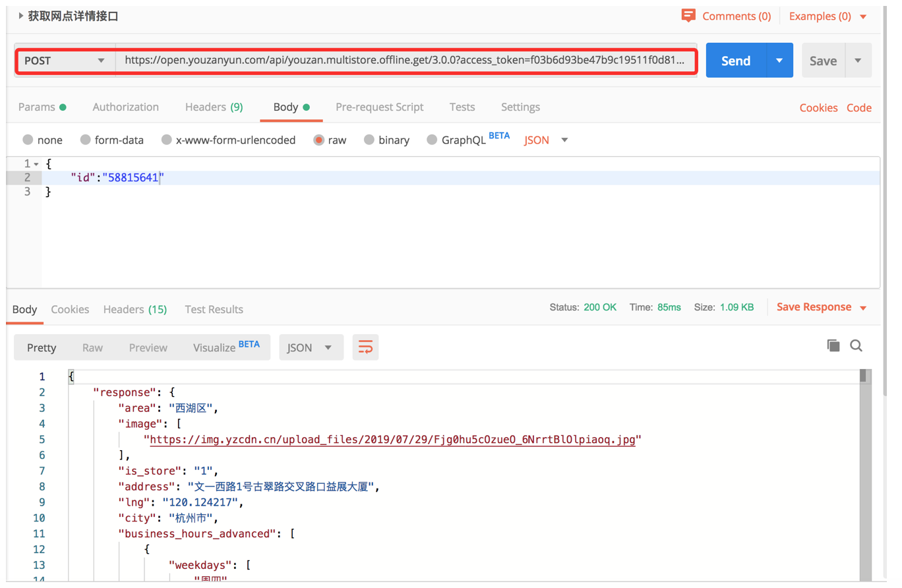Click the Size 1.09 KB text
Screen dimensions: 902x588
pos(724,307)
